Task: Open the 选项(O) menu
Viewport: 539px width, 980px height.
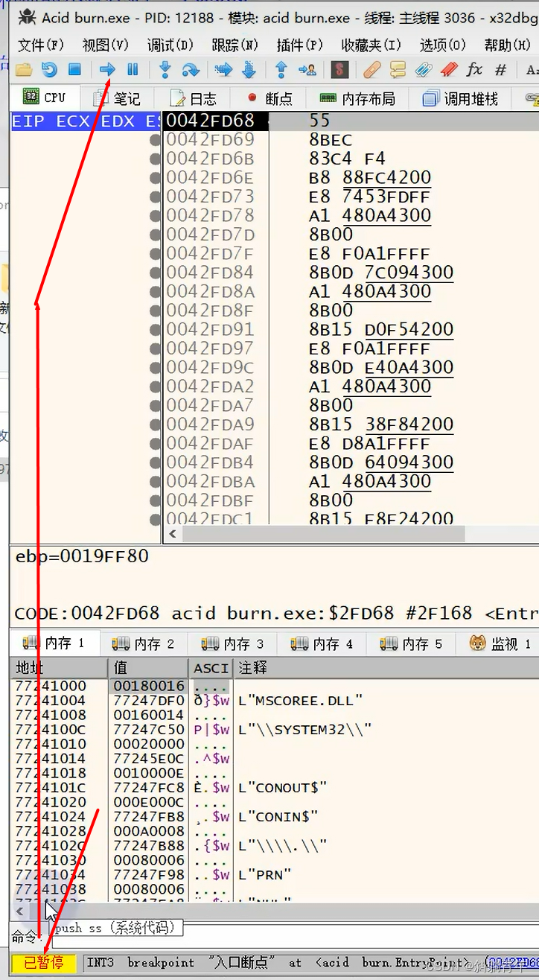Action: click(442, 45)
